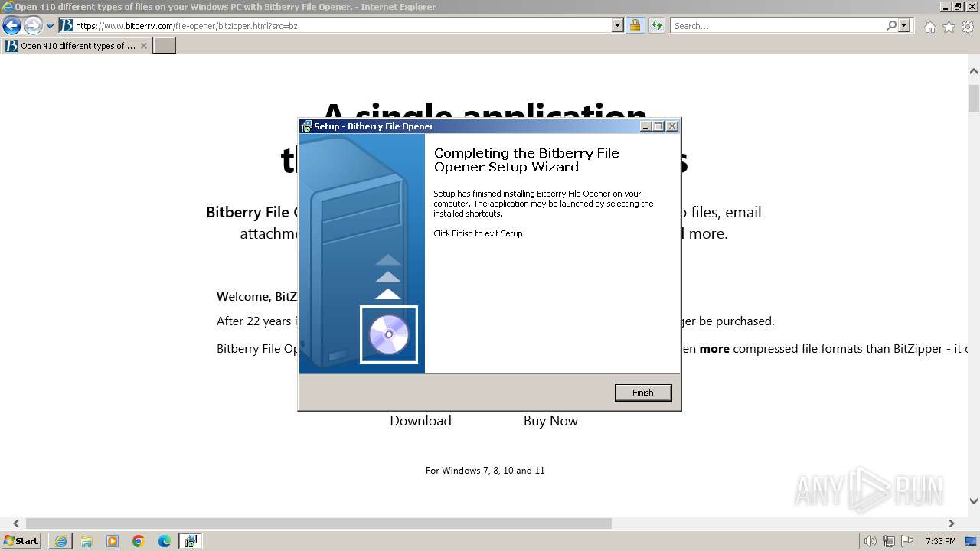Click the Download link on the webpage
The height and width of the screenshot is (551, 980).
[x=420, y=421]
